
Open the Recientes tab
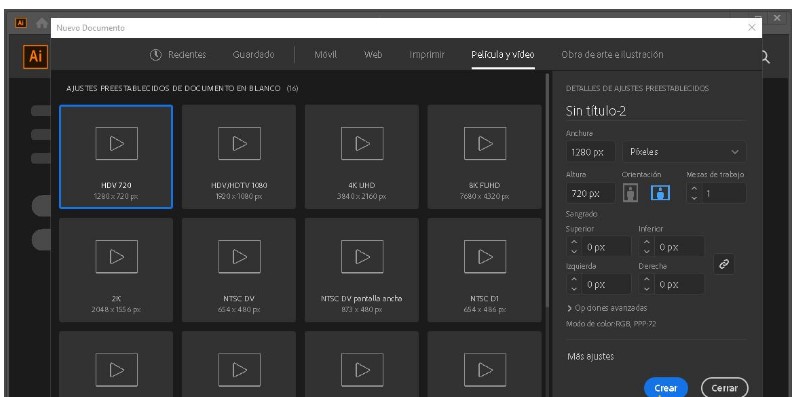point(187,55)
